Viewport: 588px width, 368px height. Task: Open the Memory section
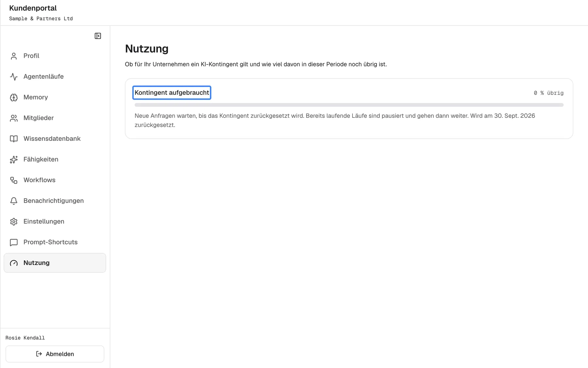click(x=55, y=97)
